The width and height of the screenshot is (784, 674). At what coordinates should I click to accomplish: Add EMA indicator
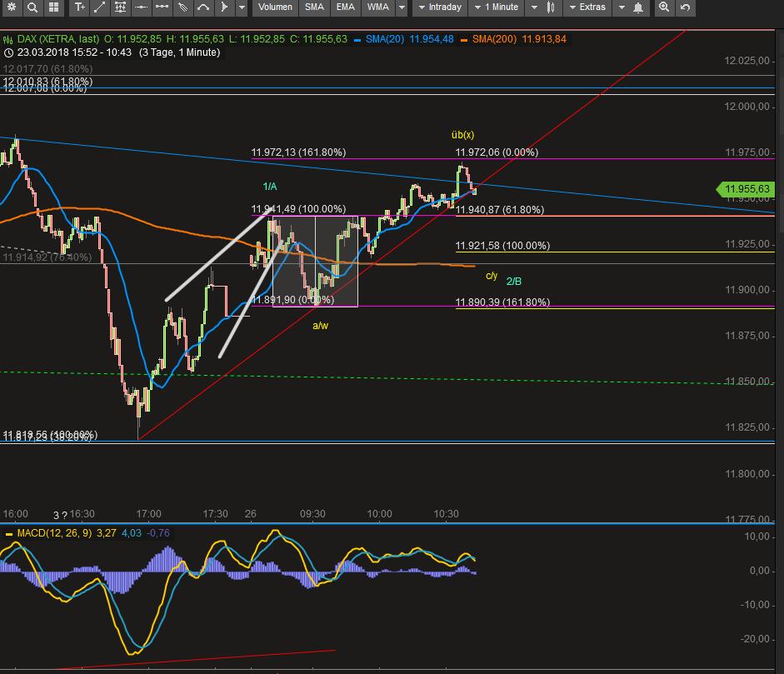(346, 7)
